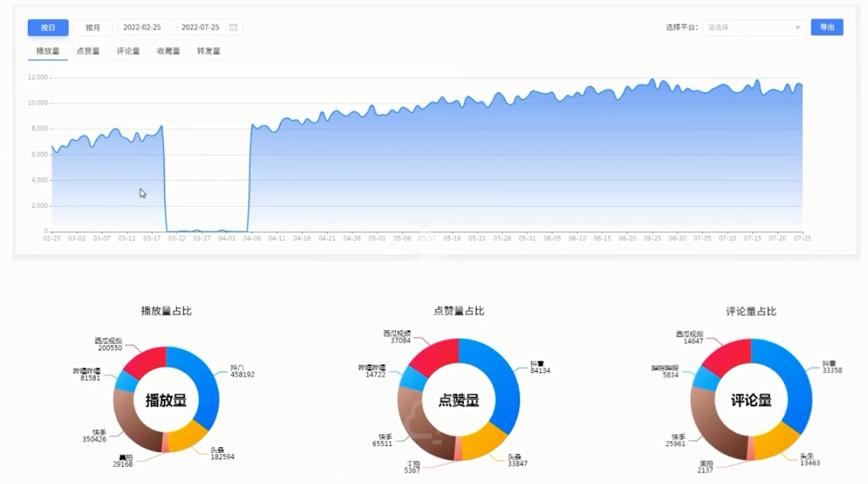This screenshot has height=484, width=868.
Task: Open the 评论量 tab
Action: (128, 51)
